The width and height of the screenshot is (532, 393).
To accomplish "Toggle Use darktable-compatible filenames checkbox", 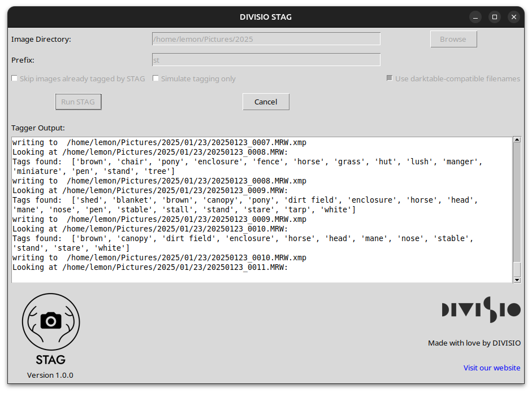I will tap(390, 78).
